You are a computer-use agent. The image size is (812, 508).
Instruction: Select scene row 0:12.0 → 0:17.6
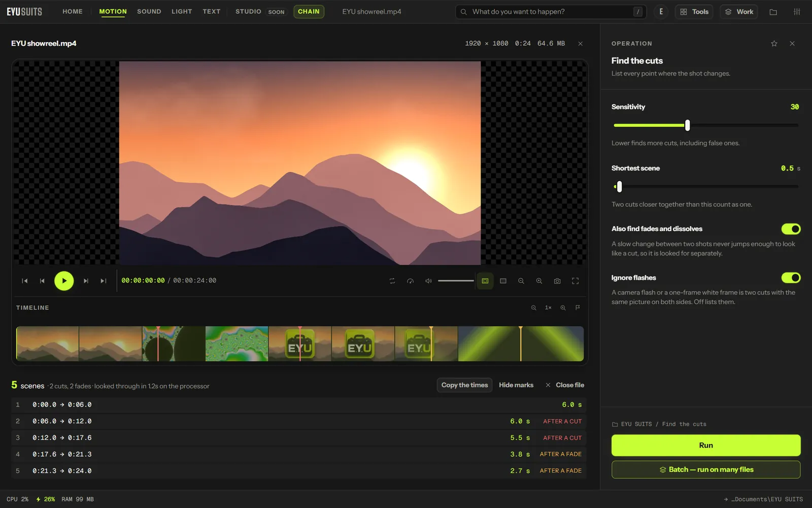(299, 438)
